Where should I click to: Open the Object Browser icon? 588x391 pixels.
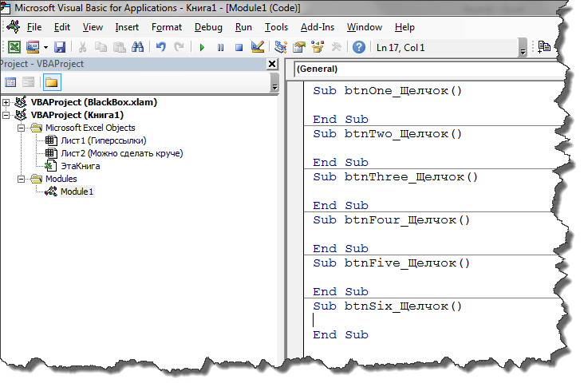click(318, 47)
